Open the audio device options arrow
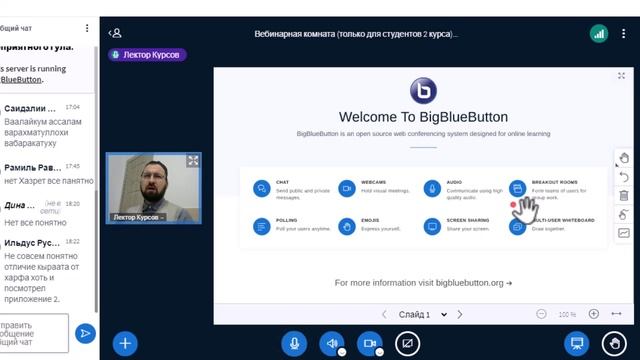The width and height of the screenshot is (640, 360). 342,352
